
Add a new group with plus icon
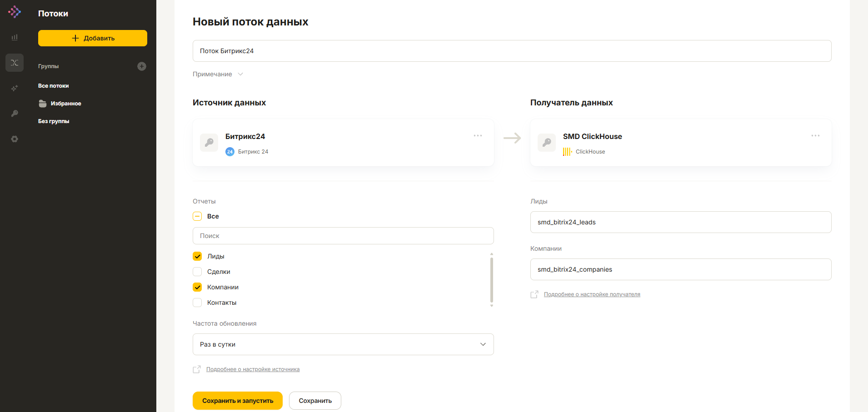coord(142,66)
